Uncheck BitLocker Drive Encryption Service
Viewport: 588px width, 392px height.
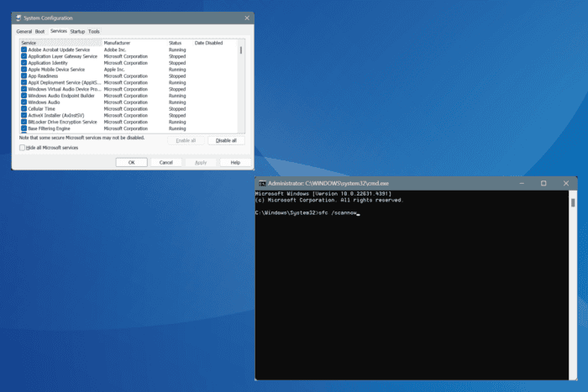24,122
